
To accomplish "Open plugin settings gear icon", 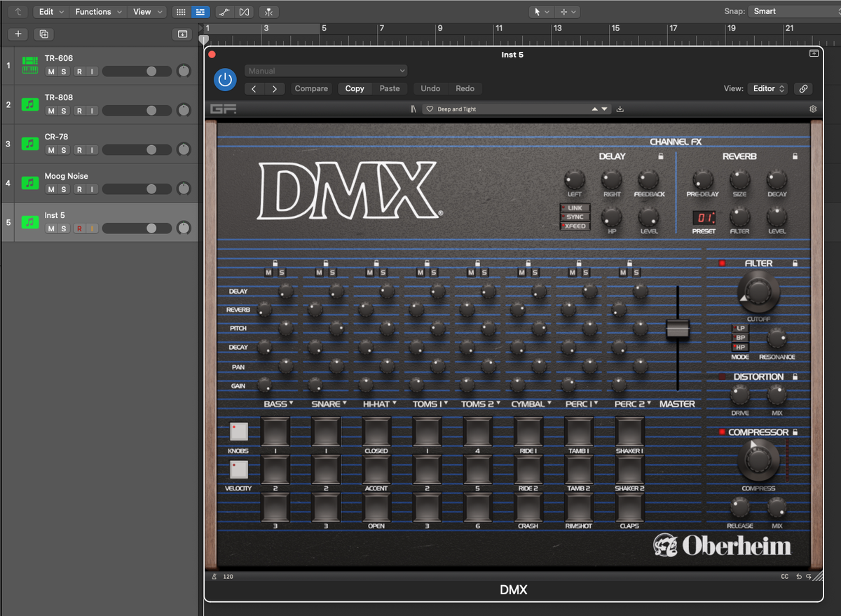I will coord(813,109).
